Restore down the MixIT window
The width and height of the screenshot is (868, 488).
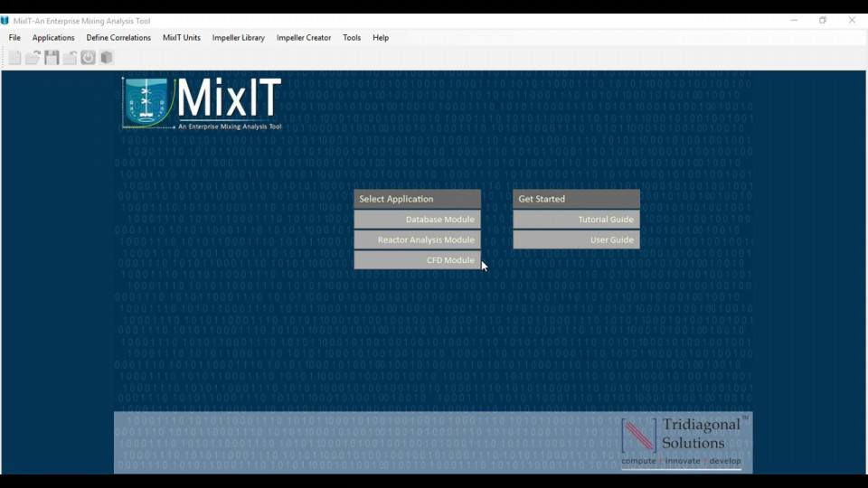click(823, 21)
